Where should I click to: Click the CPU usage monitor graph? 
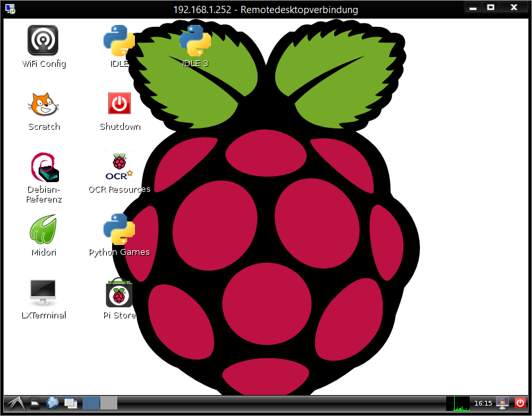458,404
